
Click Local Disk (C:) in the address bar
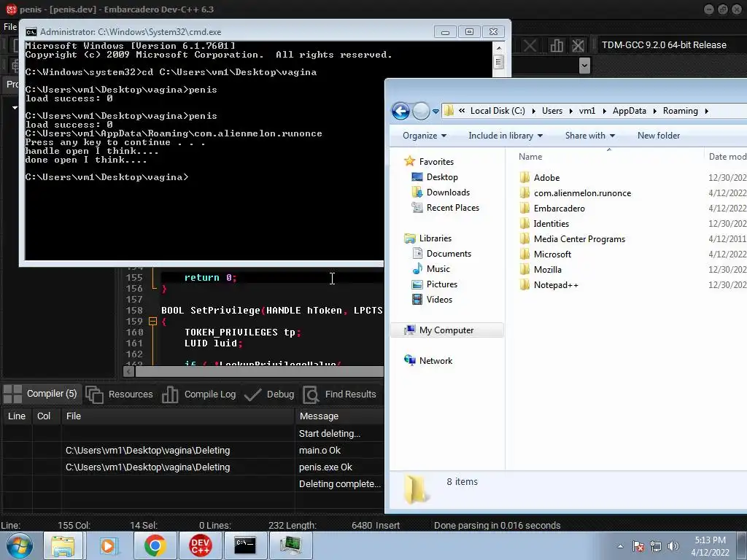[x=498, y=111]
